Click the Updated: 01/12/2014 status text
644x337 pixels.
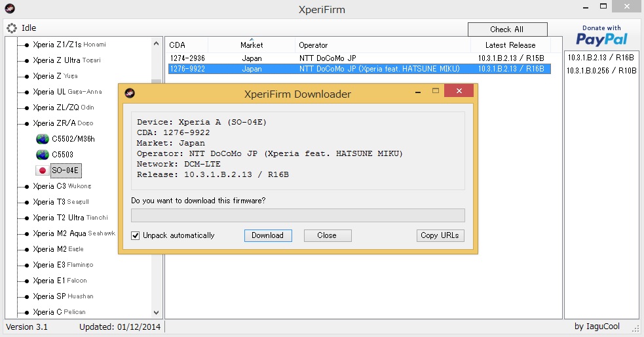[x=120, y=327]
